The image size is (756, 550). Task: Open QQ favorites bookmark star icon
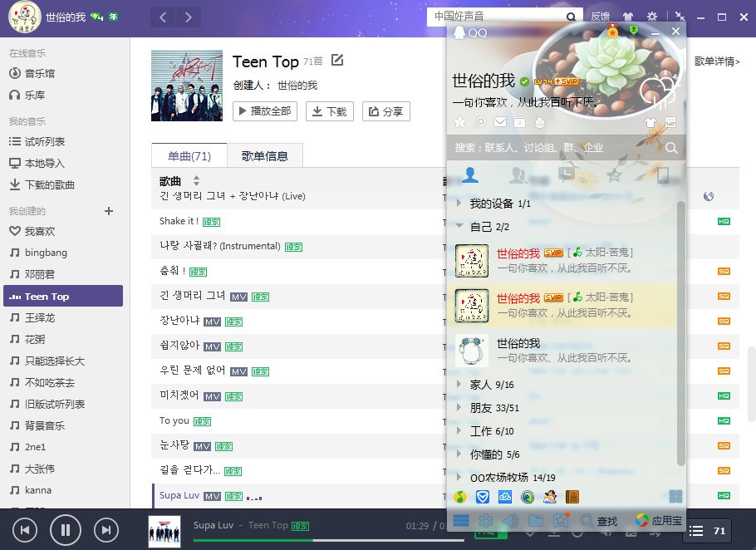tap(562, 521)
